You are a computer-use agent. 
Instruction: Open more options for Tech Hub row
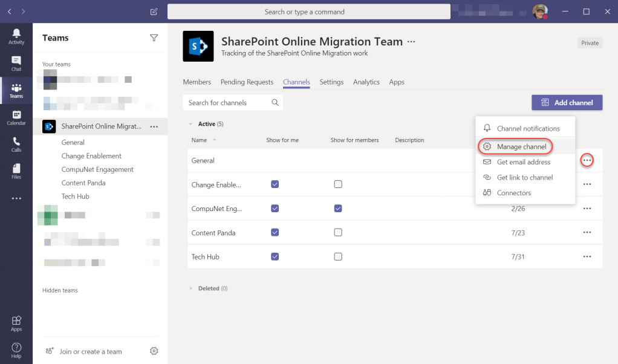[587, 257]
